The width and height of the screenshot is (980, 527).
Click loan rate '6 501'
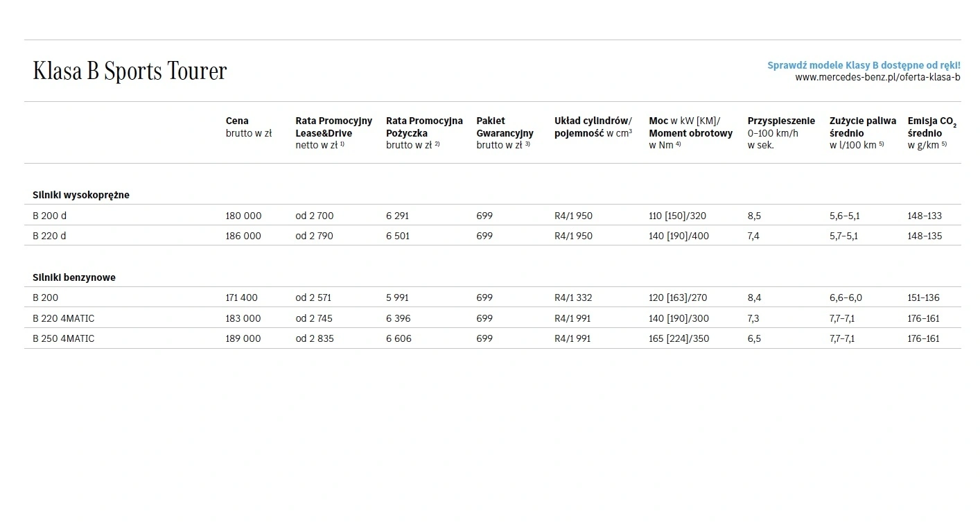(398, 236)
